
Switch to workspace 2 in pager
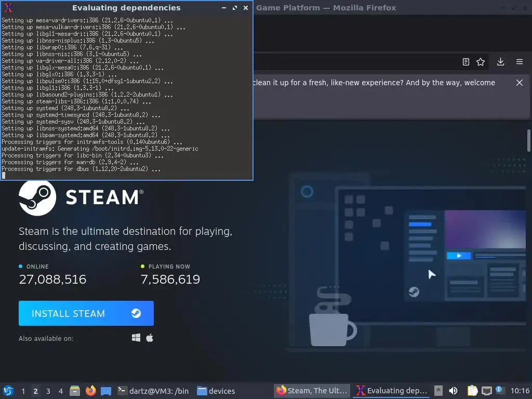tap(36, 391)
